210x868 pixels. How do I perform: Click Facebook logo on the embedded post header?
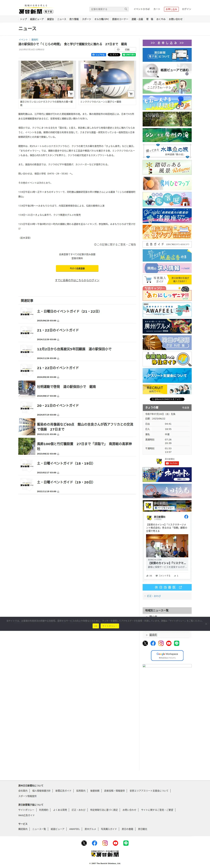(186, 517)
